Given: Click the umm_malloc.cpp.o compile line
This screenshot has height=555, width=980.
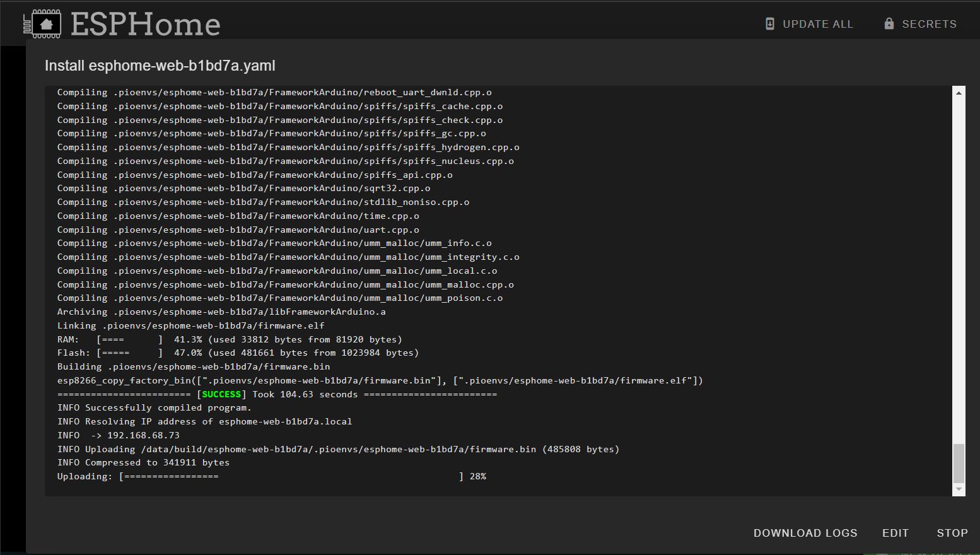Looking at the screenshot, I should click(286, 285).
